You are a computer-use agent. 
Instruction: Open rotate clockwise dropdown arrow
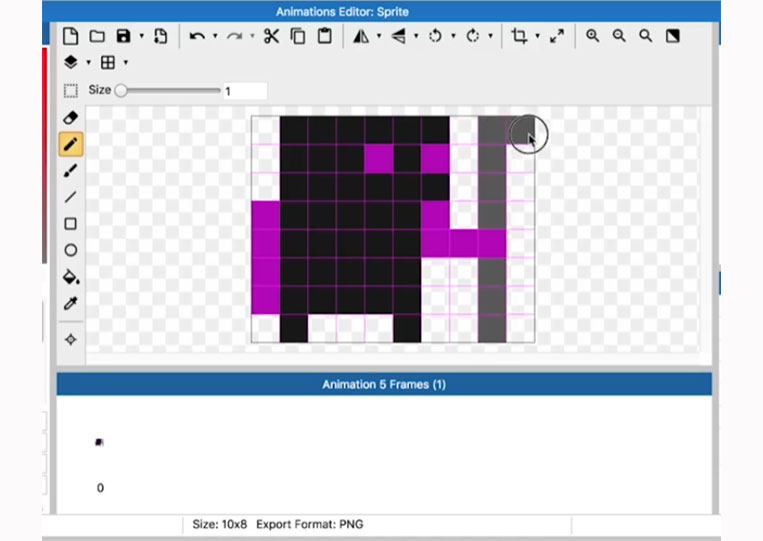pos(490,36)
